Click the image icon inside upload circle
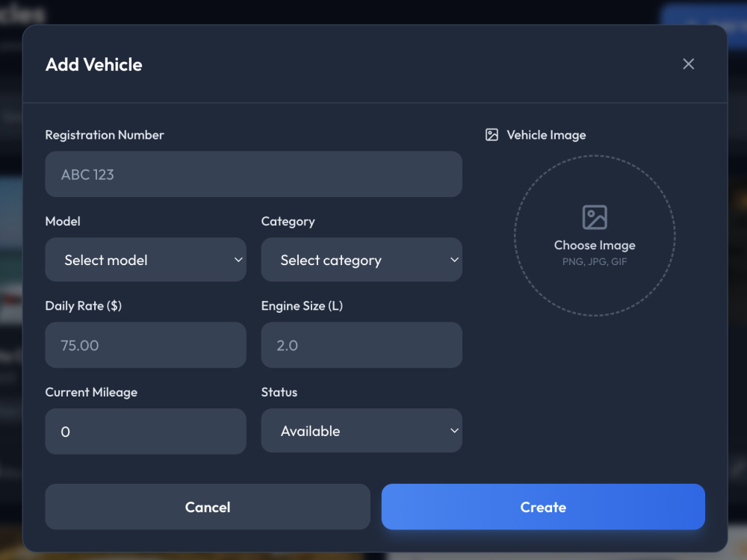 595,217
